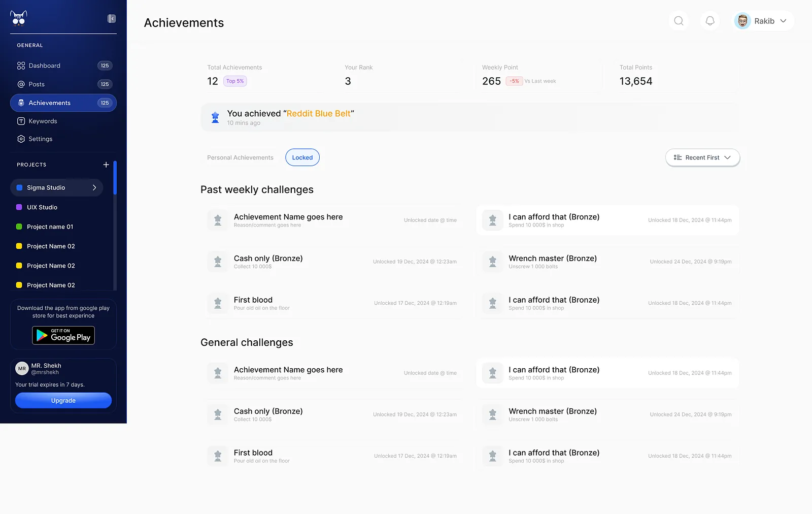The width and height of the screenshot is (812, 514).
Task: Click trophy icon beside Cash only in Past weekly
Action: coord(218,262)
